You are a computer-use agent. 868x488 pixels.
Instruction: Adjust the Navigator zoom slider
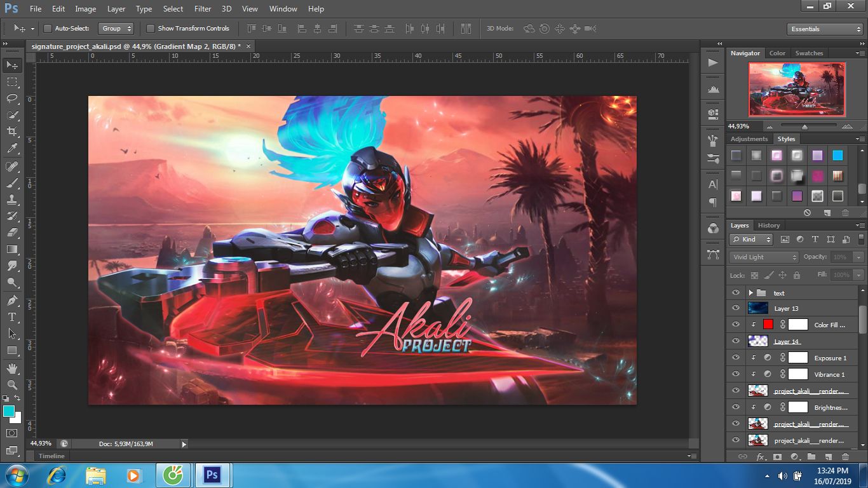tap(804, 126)
